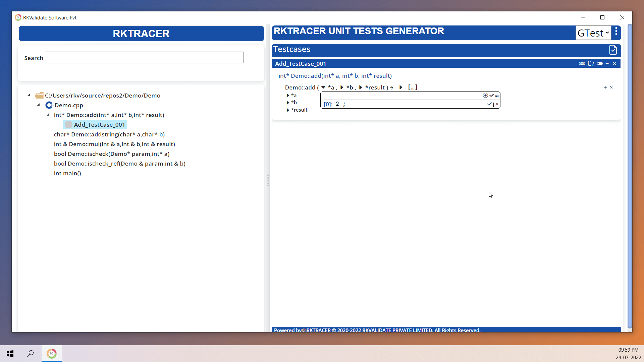Select bool Demo::ischeck_ref function

120,164
